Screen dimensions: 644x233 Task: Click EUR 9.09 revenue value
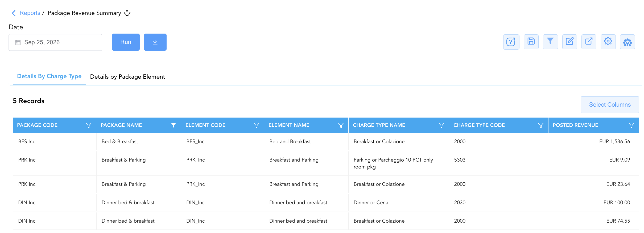pos(620,160)
